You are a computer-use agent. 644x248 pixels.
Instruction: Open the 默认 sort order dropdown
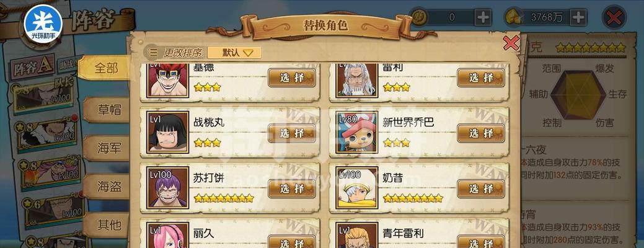[234, 53]
